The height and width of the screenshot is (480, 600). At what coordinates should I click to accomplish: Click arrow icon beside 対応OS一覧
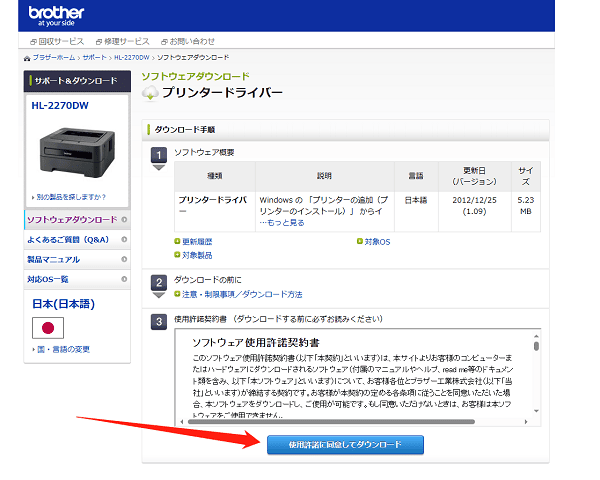click(124, 279)
